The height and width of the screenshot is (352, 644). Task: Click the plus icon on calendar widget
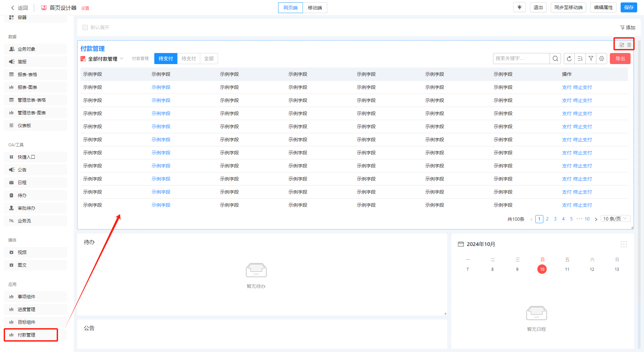[x=624, y=244]
